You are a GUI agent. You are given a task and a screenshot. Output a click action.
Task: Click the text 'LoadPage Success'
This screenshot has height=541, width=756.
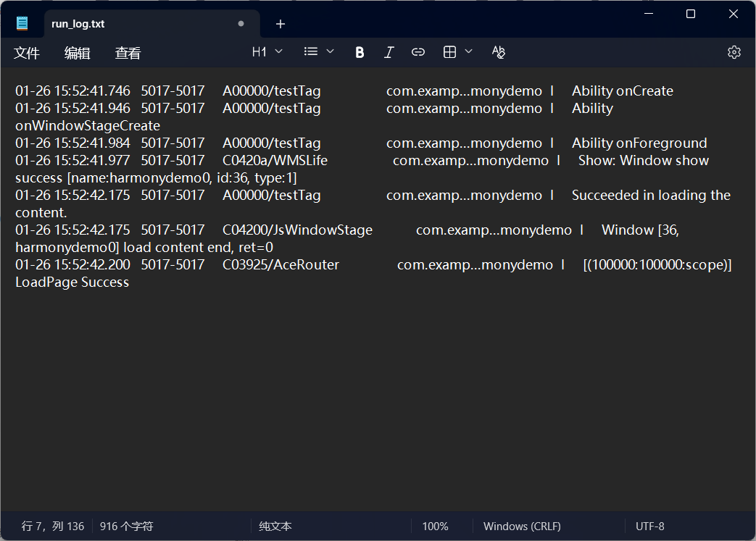point(72,282)
